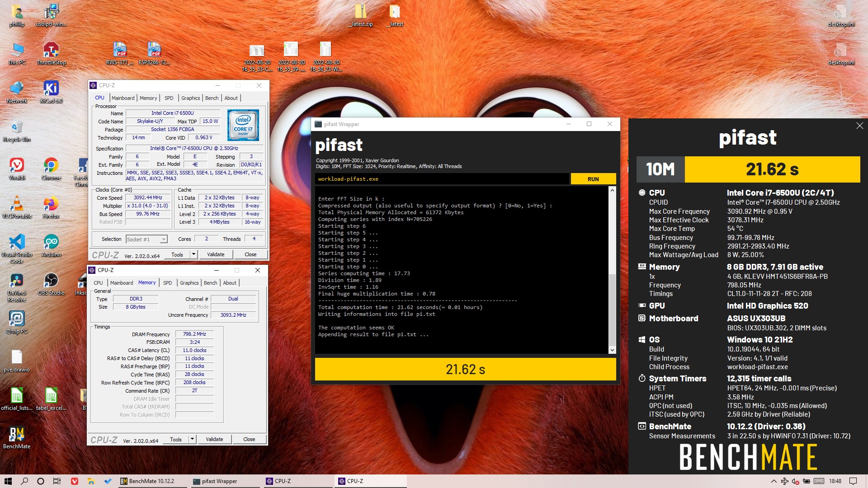Show hidden tray icons chevron

click(x=774, y=481)
